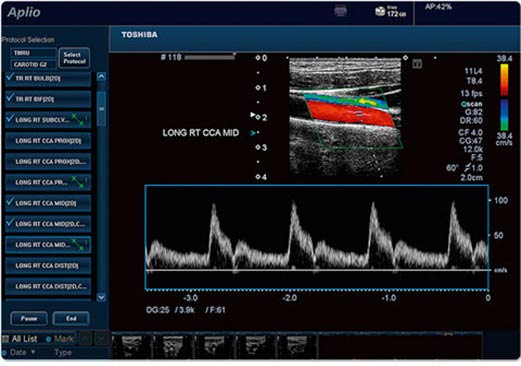Open the CAROTID G2 protocol field
521x366 pixels.
click(x=33, y=64)
